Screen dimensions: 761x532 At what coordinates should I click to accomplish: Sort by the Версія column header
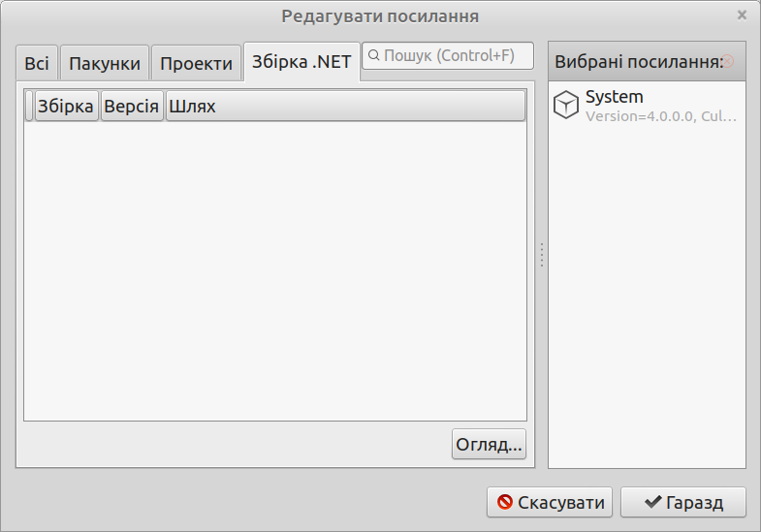pyautogui.click(x=132, y=106)
